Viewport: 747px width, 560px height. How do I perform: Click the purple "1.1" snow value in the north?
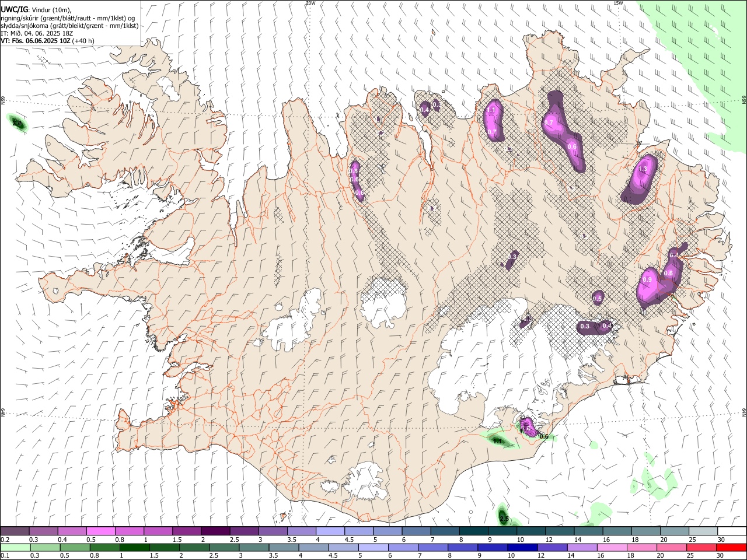491,110
